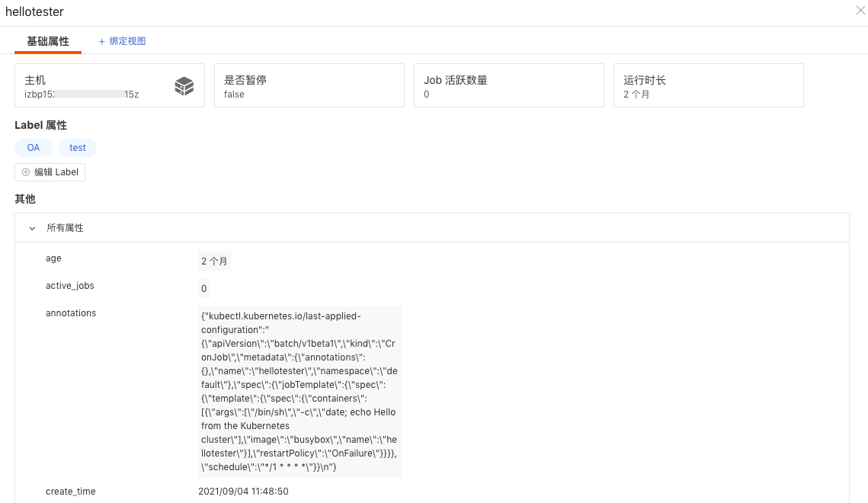Click the host cube icon
This screenshot has width=868, height=503.
[x=184, y=86]
